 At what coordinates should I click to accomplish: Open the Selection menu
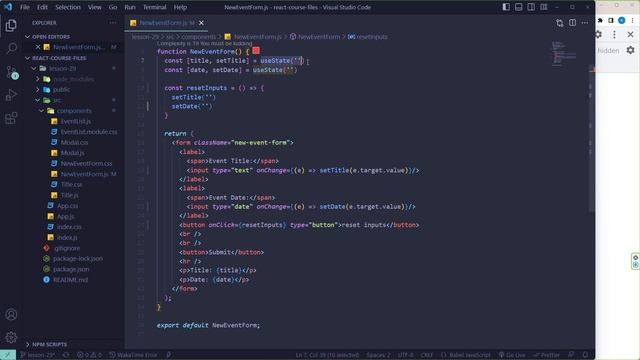click(x=68, y=7)
